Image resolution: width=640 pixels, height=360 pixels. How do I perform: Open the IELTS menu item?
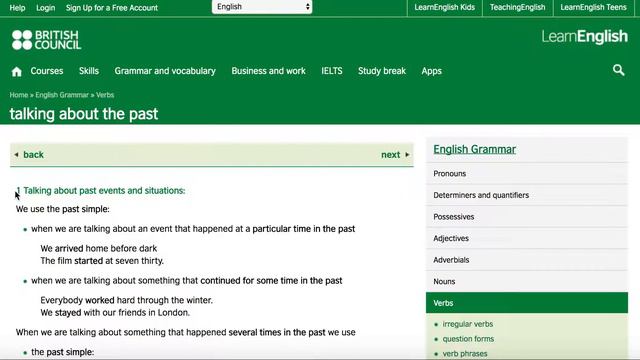point(332,71)
